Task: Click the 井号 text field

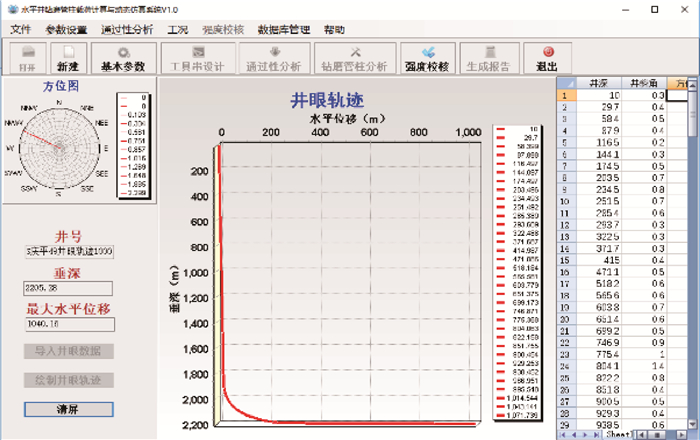Action: pyautogui.click(x=68, y=252)
